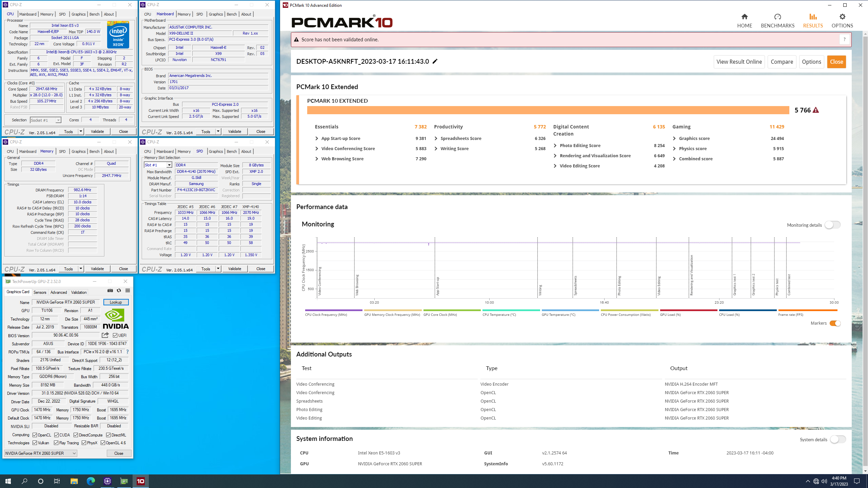
Task: Click PCMark results vertical scrollbar
Action: tap(865, 251)
